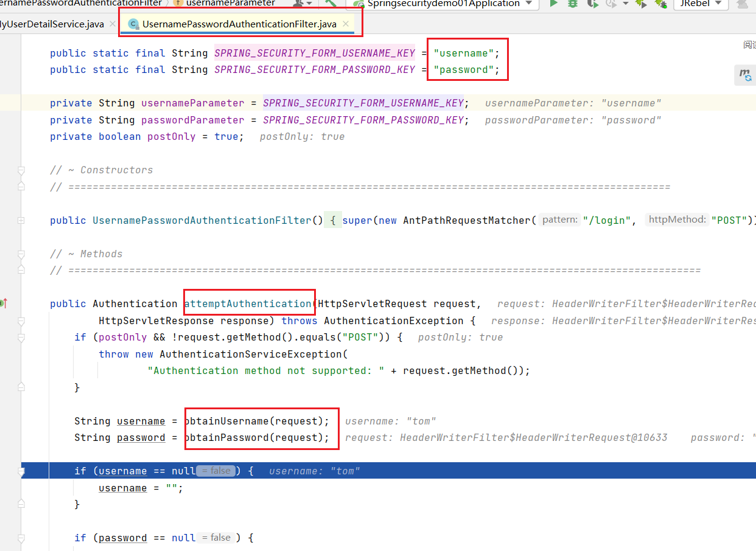Click the "/login" string argument
Viewport: 756px width, 551px height.
[x=607, y=220]
